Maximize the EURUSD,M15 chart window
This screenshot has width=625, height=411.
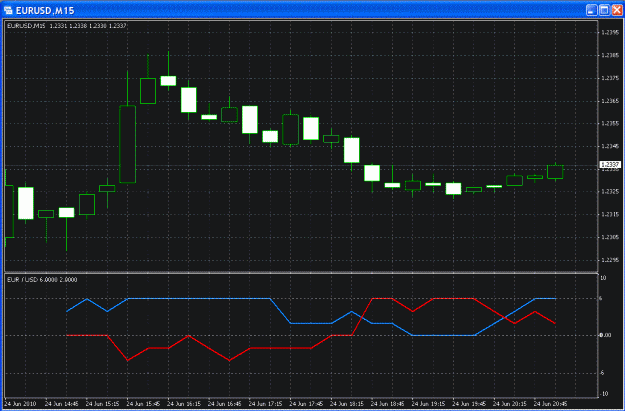click(x=604, y=10)
